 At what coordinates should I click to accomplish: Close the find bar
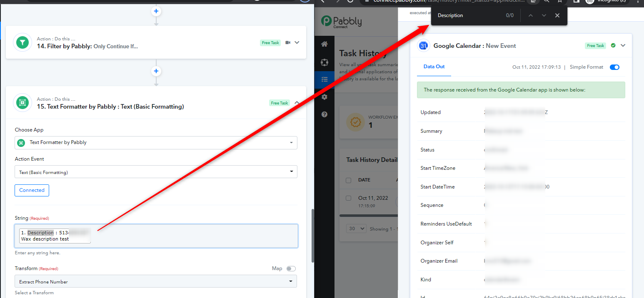click(557, 15)
